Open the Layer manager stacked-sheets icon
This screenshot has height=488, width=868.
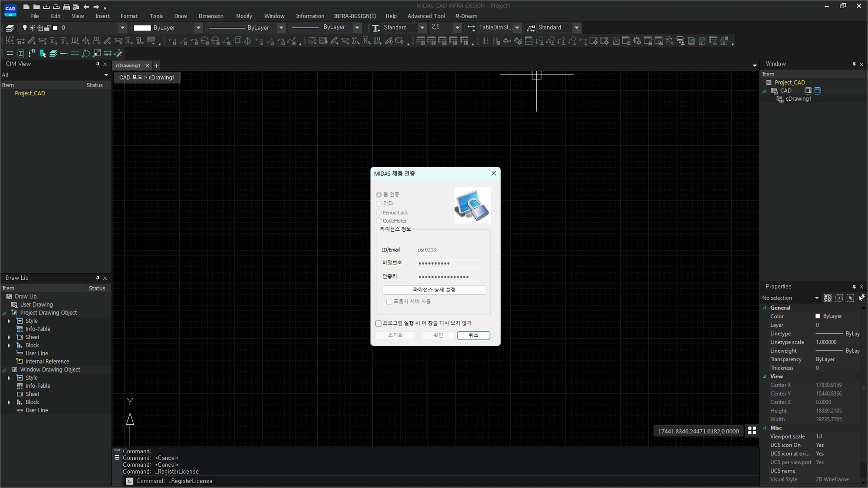click(x=10, y=28)
